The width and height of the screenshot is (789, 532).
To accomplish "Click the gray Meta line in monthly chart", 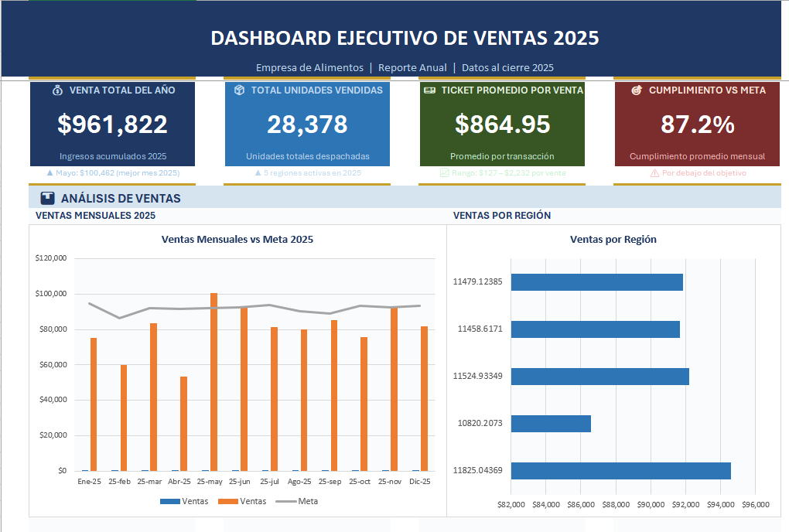I will (x=255, y=307).
